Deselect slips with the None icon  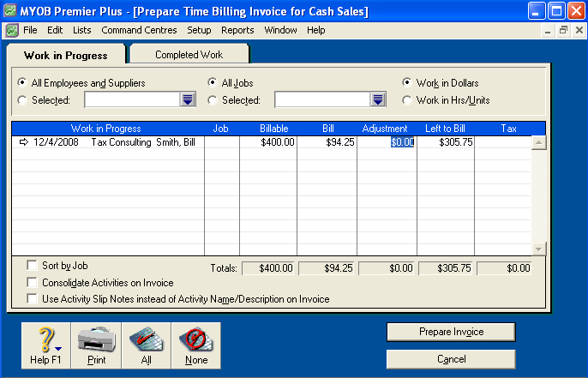click(x=196, y=345)
